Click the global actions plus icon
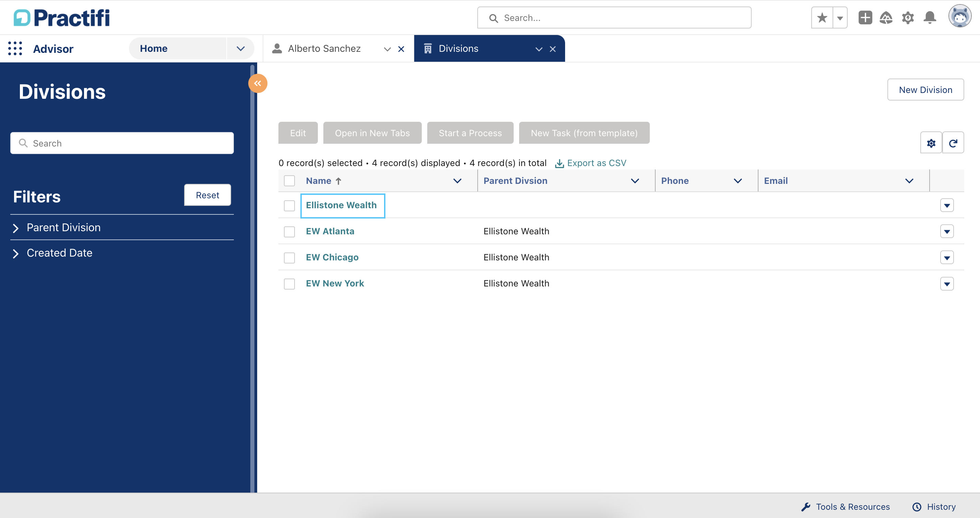 point(865,17)
